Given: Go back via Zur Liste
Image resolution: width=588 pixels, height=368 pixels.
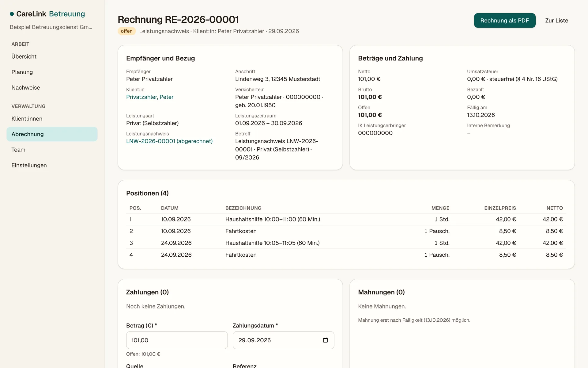Looking at the screenshot, I should coord(556,21).
